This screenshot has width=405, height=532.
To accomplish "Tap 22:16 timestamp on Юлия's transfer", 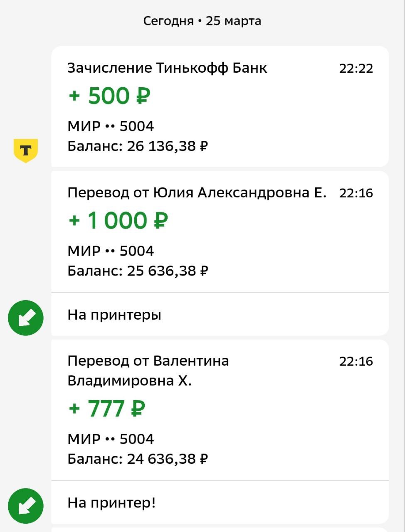I will pyautogui.click(x=356, y=193).
